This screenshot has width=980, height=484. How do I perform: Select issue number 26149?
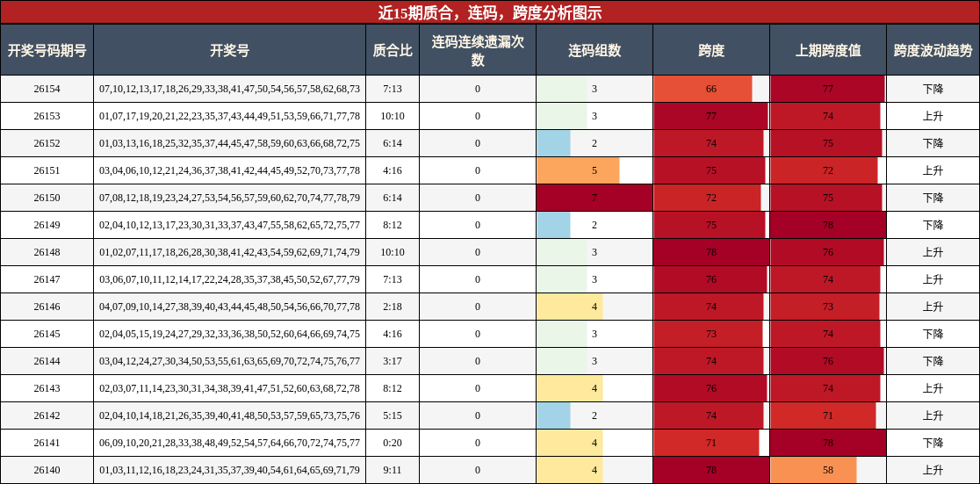point(47,225)
